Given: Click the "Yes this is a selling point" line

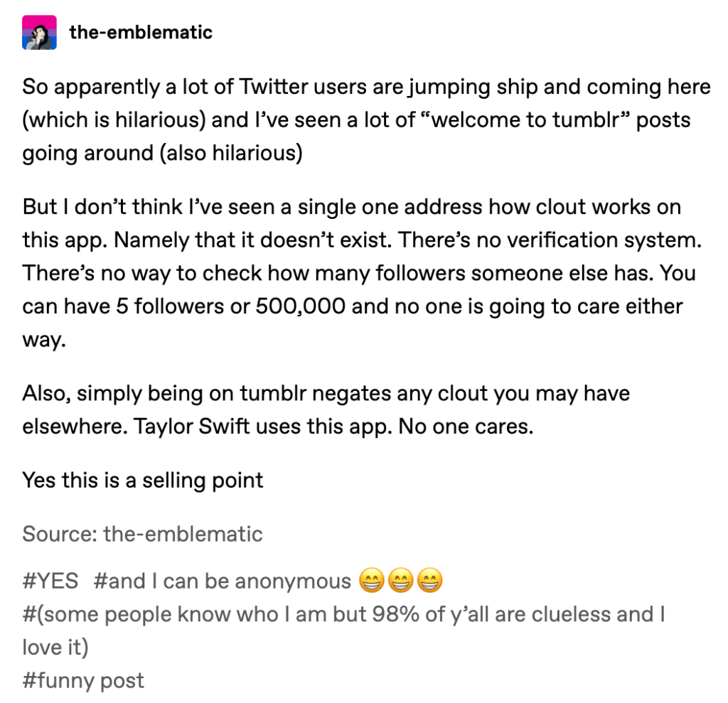Looking at the screenshot, I should [x=142, y=480].
